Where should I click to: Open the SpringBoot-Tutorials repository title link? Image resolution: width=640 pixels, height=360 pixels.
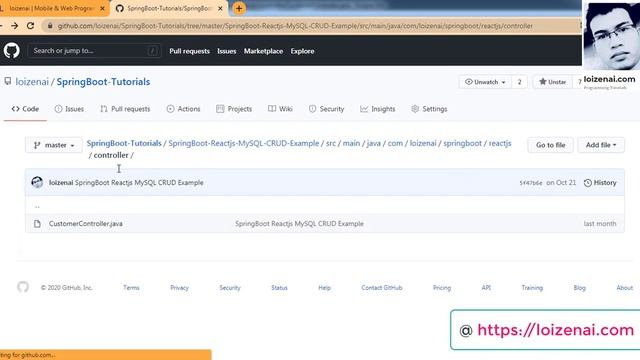coord(103,82)
